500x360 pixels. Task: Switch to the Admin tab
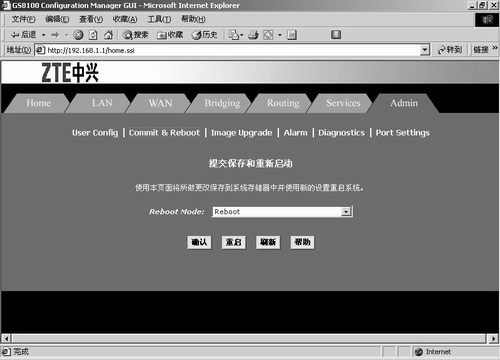point(404,103)
